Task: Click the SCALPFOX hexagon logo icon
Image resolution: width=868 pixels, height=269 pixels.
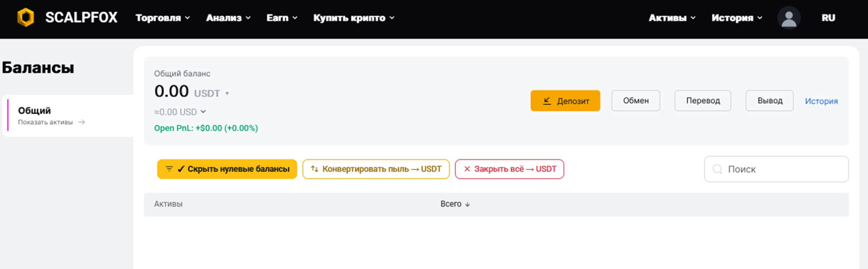Action: coord(25,17)
